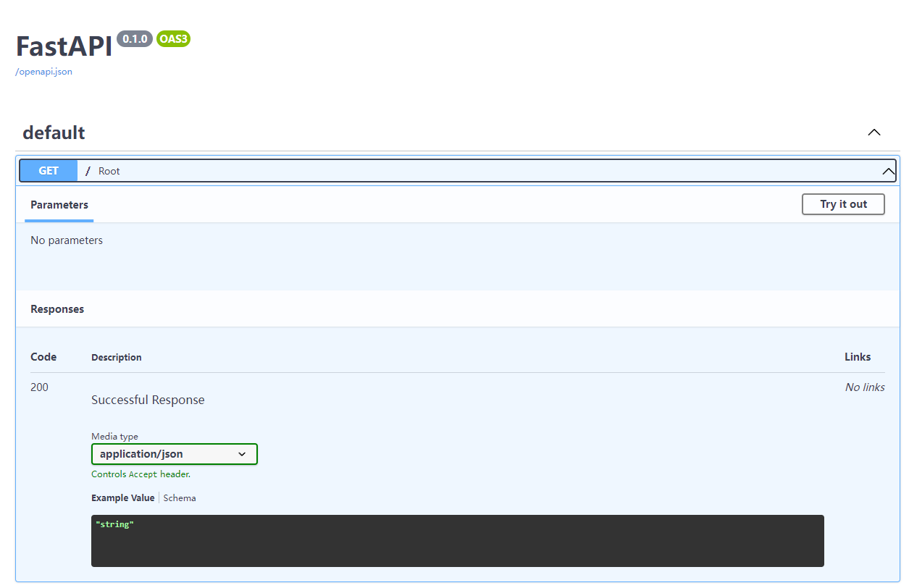
Task: Click the Media type label
Action: pos(114,437)
